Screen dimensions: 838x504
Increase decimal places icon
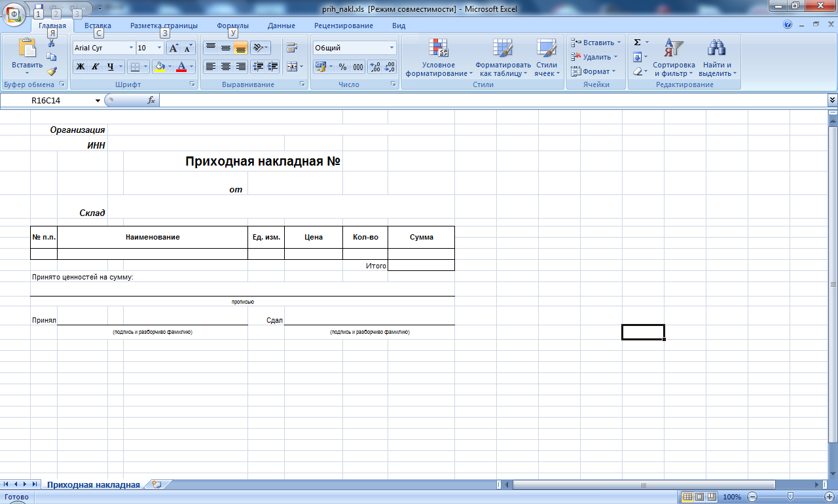375,67
